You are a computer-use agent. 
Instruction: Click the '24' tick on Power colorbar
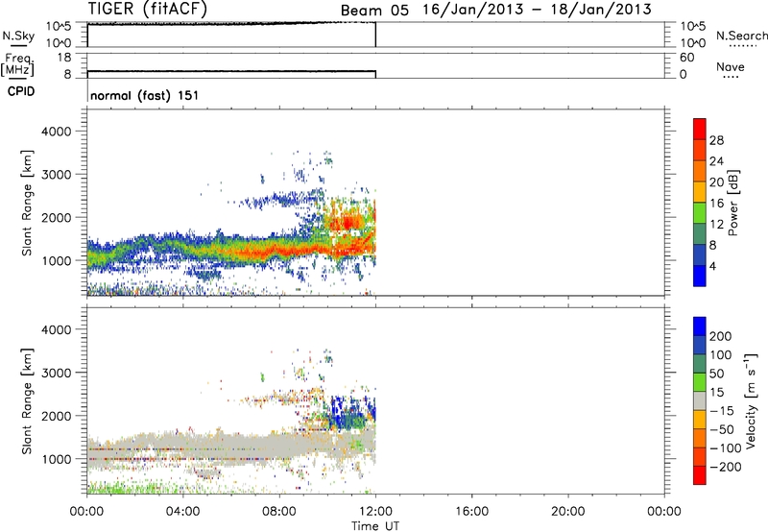coord(716,161)
